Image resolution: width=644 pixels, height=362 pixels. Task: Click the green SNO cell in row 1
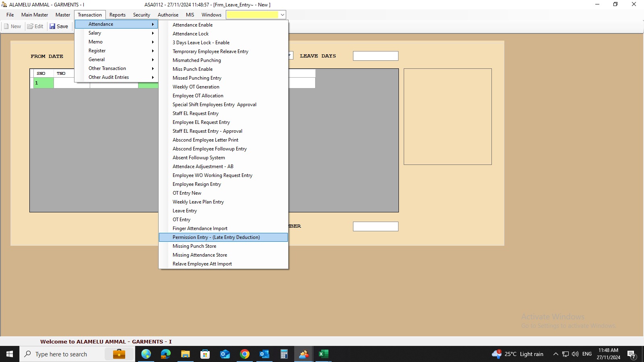[x=43, y=83]
